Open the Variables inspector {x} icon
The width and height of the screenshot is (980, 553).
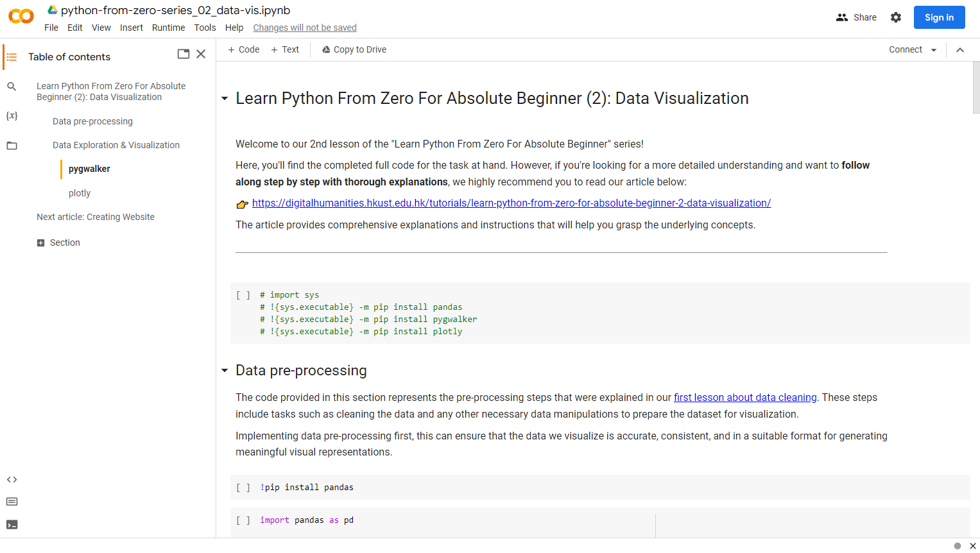point(12,115)
